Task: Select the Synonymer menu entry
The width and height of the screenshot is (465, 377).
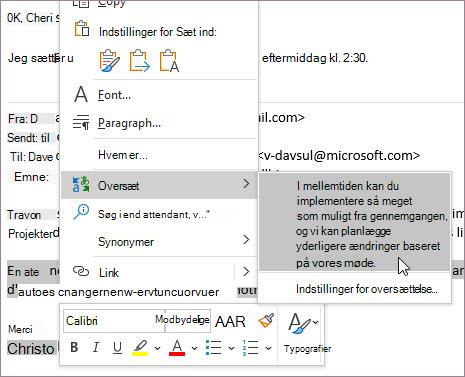Action: coord(159,241)
